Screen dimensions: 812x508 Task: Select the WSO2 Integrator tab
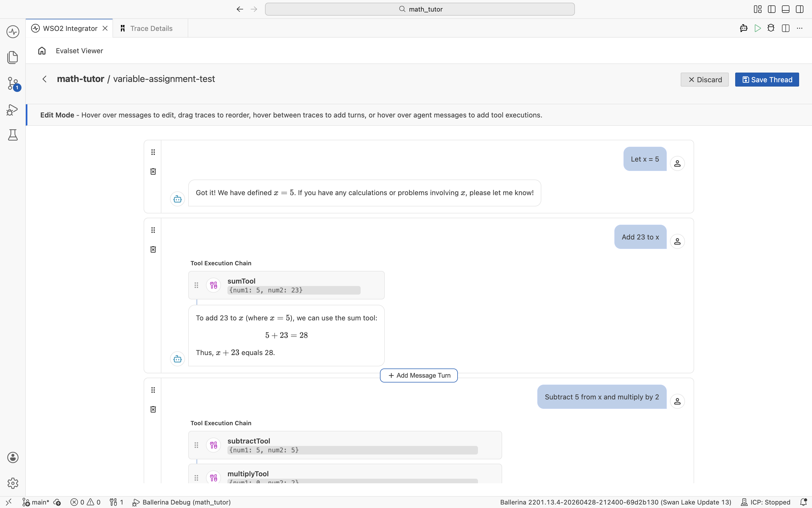[x=69, y=28]
